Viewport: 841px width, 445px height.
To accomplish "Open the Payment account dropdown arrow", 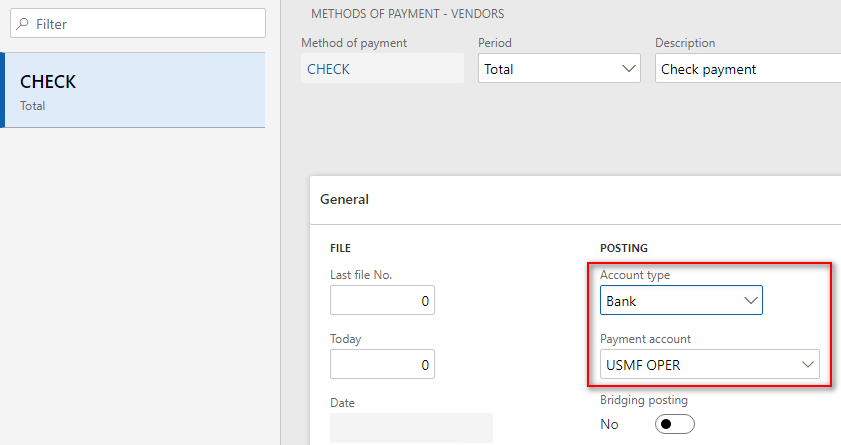I will tap(808, 365).
